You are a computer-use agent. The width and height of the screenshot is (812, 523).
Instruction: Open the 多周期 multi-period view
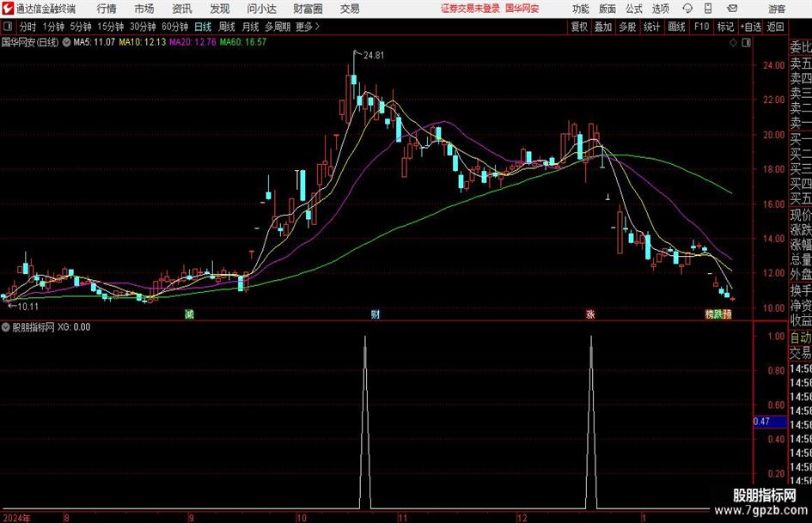[278, 27]
